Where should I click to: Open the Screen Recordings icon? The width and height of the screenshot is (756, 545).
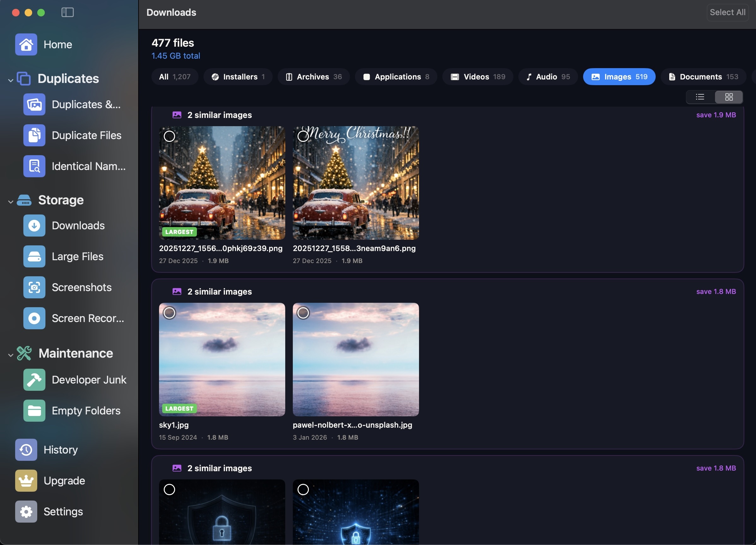coord(34,318)
